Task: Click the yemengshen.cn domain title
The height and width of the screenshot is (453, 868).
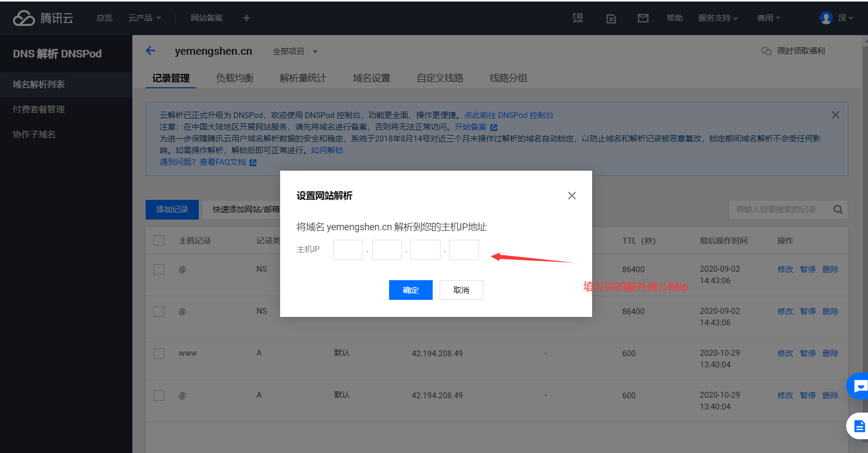Action: coord(214,51)
